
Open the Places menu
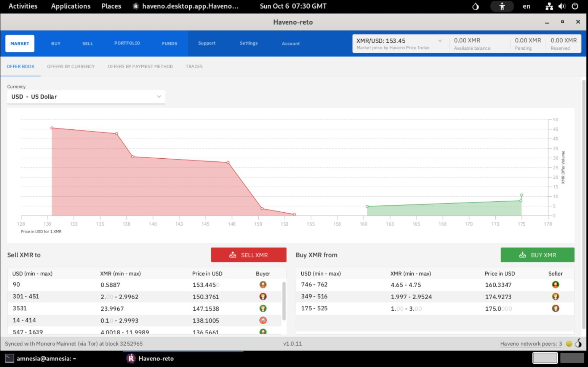(x=111, y=6)
